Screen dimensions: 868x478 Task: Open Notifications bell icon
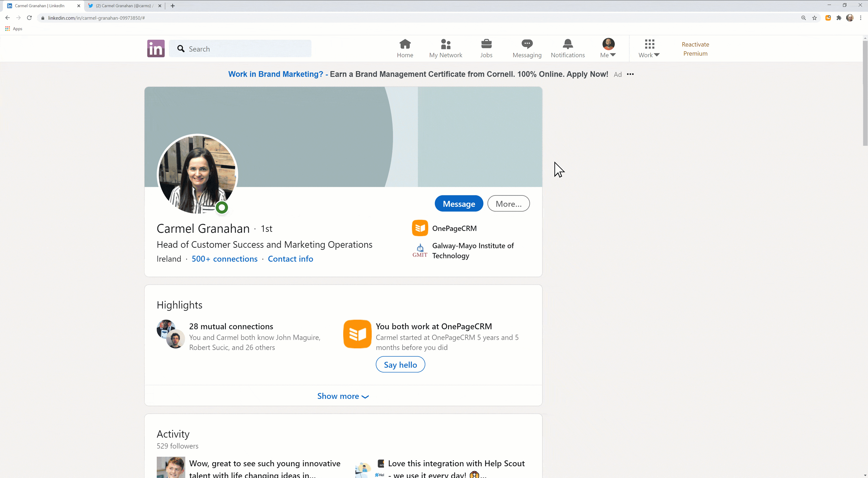coord(568,49)
